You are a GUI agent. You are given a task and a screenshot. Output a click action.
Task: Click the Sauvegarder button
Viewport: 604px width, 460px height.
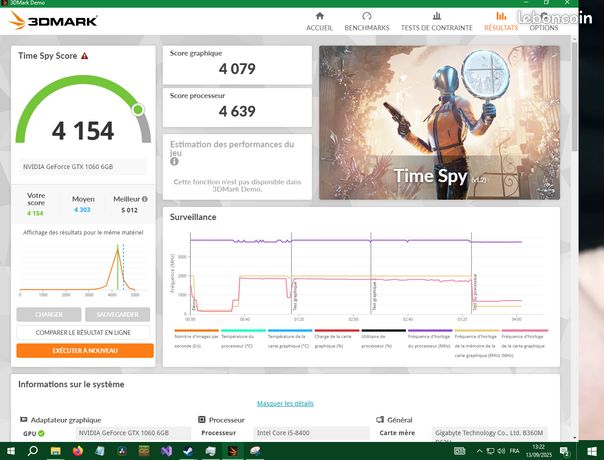pos(117,314)
